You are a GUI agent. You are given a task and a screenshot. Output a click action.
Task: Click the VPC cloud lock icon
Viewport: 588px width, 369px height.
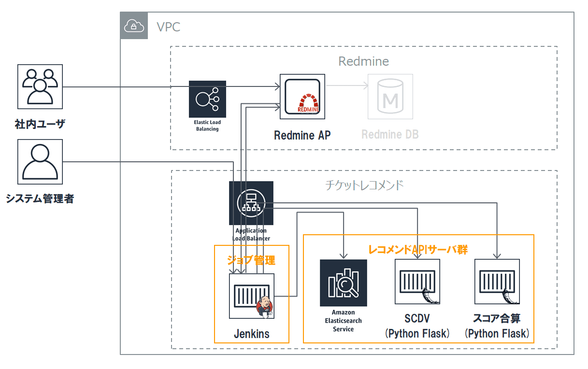134,26
